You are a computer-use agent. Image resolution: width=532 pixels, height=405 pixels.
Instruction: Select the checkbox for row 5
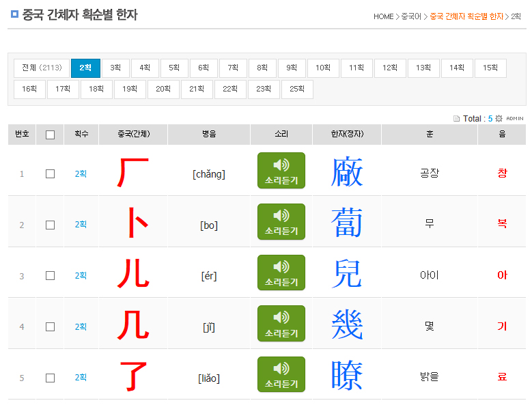(x=50, y=378)
